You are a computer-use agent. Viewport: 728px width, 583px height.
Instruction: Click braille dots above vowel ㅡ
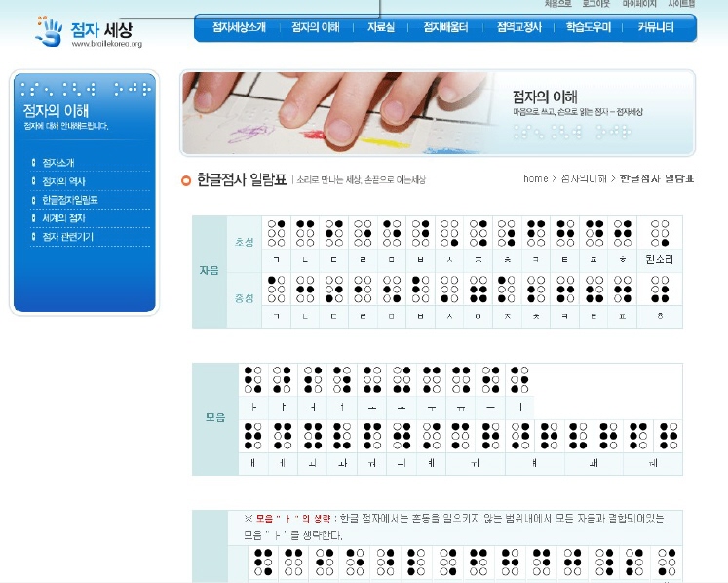pyautogui.click(x=490, y=379)
